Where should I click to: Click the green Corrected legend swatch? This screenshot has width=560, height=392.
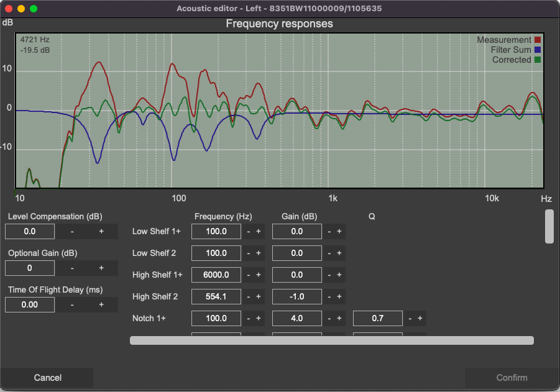pos(538,60)
